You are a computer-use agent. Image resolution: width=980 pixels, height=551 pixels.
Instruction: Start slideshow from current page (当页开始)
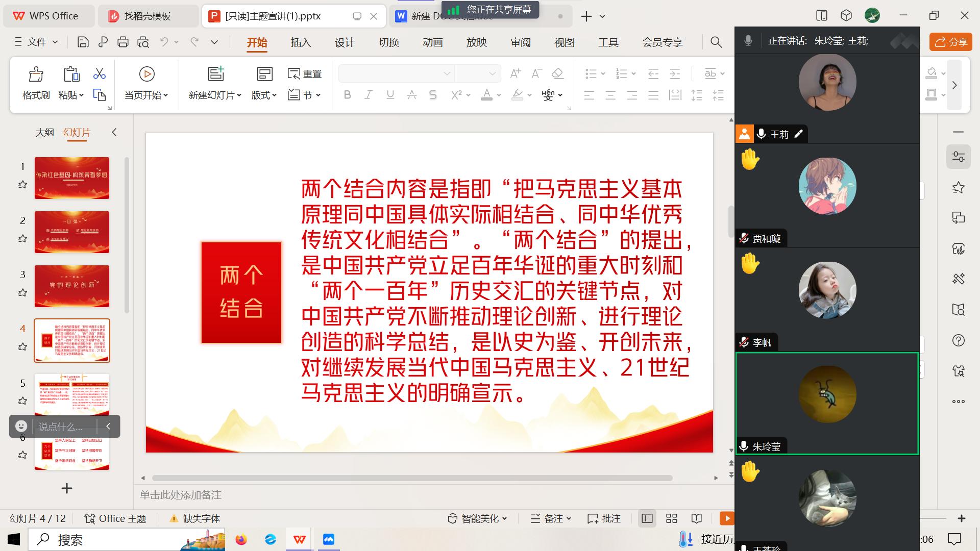[146, 83]
